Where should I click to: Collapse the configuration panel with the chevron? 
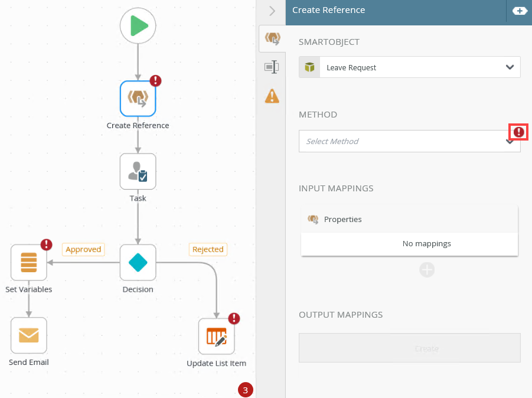(272, 11)
